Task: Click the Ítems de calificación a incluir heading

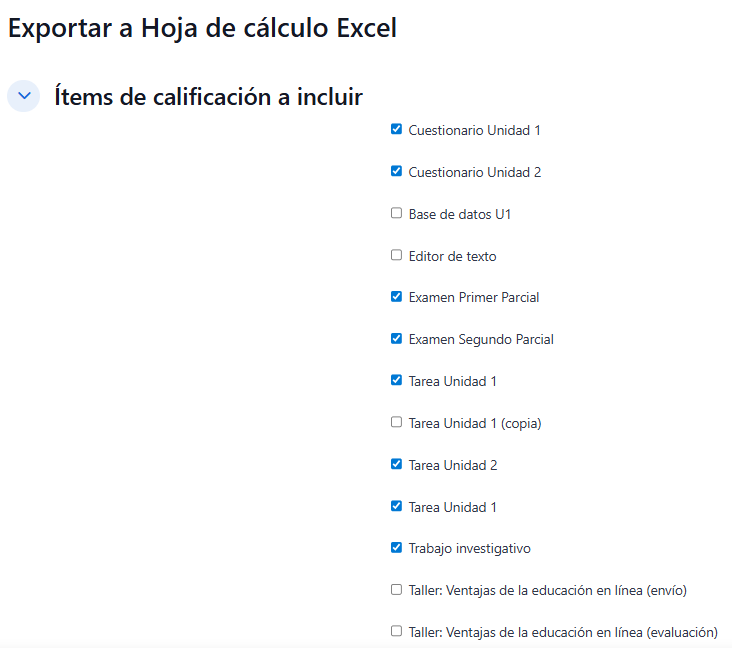Action: (208, 97)
